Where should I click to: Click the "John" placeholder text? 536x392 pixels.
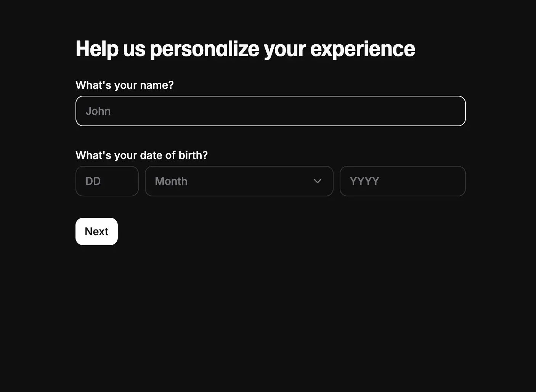click(x=98, y=111)
